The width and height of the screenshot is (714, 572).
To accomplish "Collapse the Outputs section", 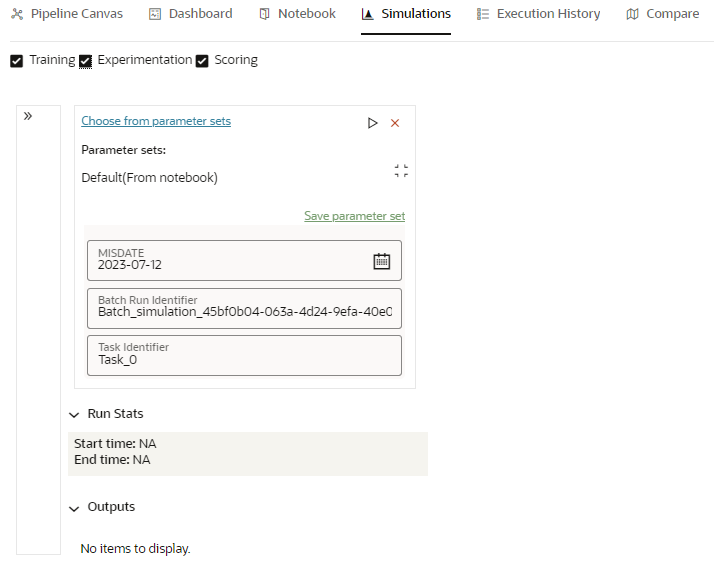I will coord(74,508).
